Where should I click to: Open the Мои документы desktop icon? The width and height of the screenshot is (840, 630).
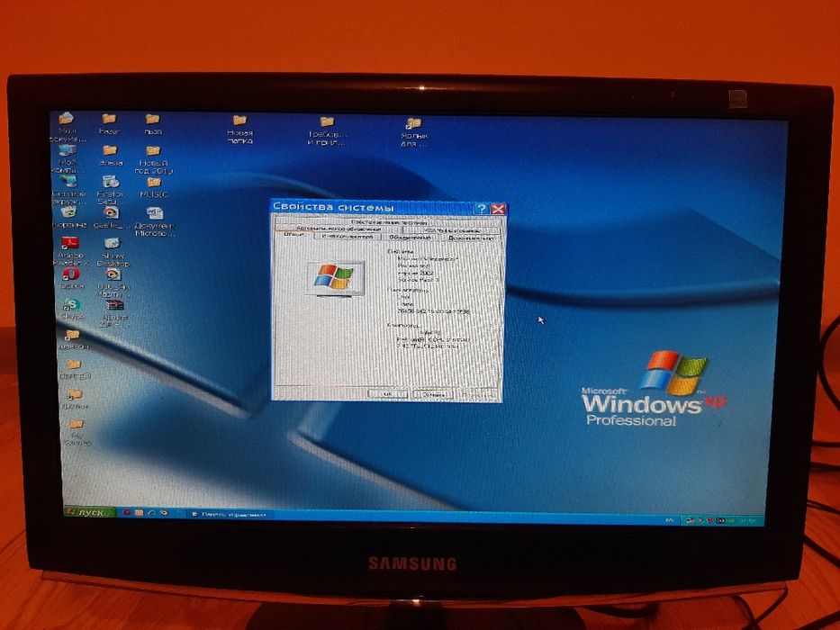pos(67,126)
